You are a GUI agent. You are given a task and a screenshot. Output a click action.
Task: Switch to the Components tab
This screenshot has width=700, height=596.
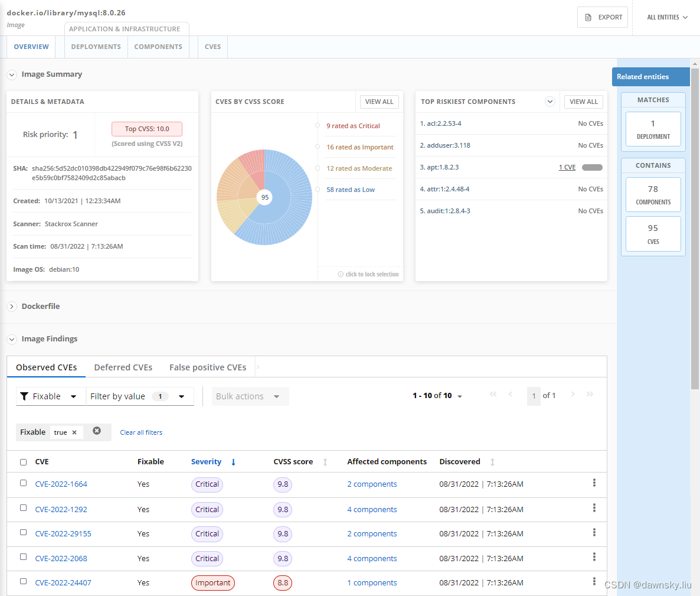click(158, 47)
